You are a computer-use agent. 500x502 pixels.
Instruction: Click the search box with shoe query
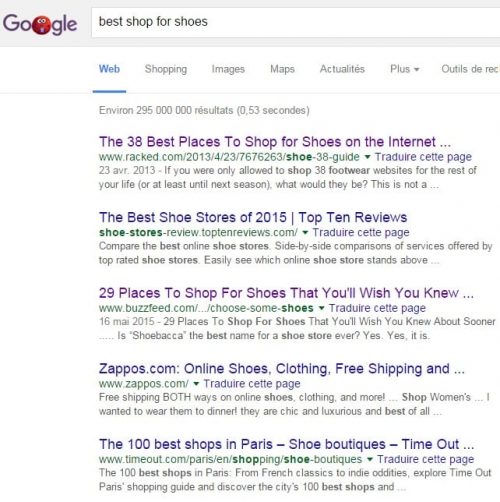pyautogui.click(x=296, y=22)
